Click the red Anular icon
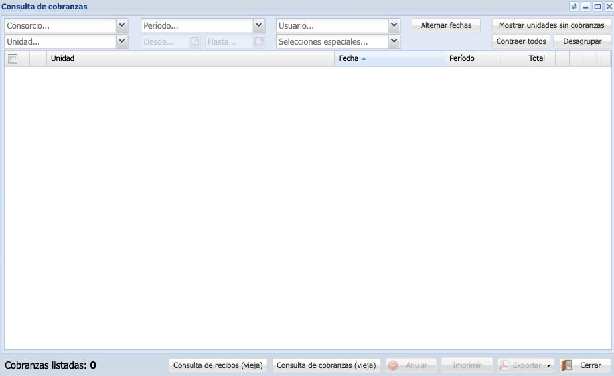The image size is (614, 376). pyautogui.click(x=393, y=365)
